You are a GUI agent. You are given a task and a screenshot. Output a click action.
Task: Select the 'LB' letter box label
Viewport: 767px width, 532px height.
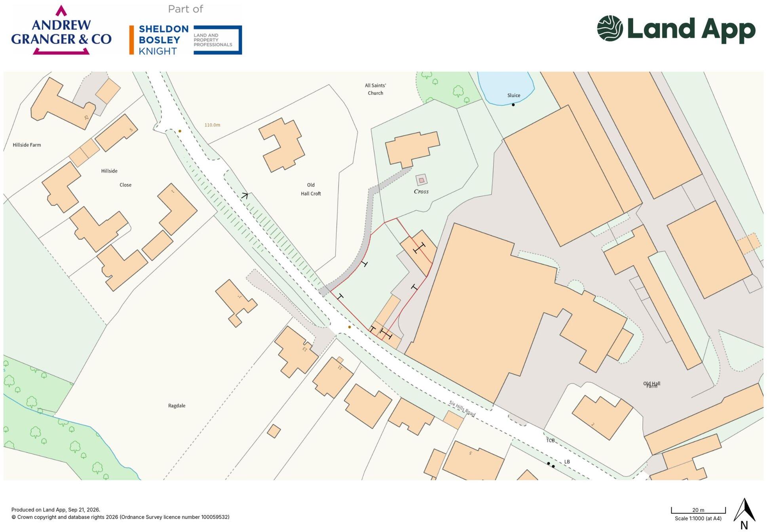coord(567,462)
